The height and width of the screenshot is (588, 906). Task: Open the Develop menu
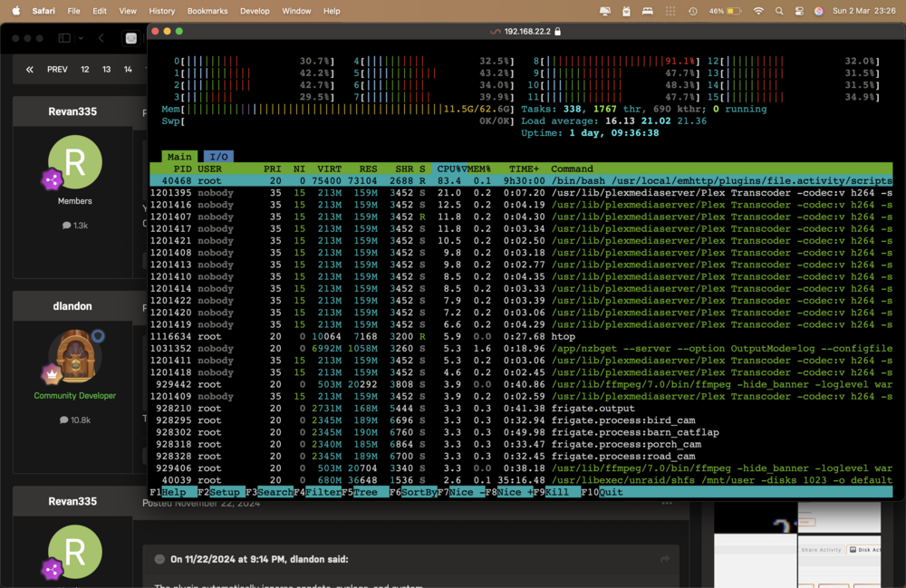tap(255, 11)
